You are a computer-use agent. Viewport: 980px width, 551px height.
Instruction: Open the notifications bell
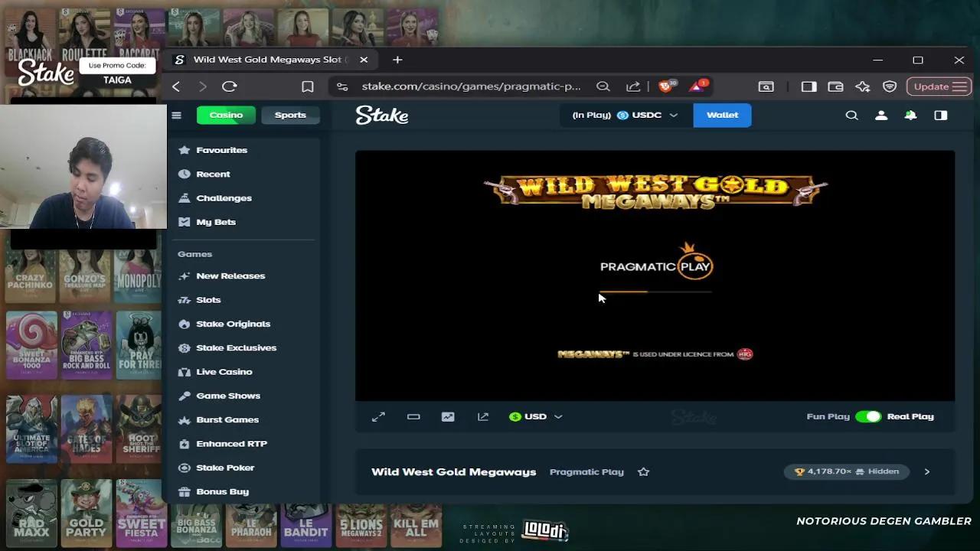[910, 115]
